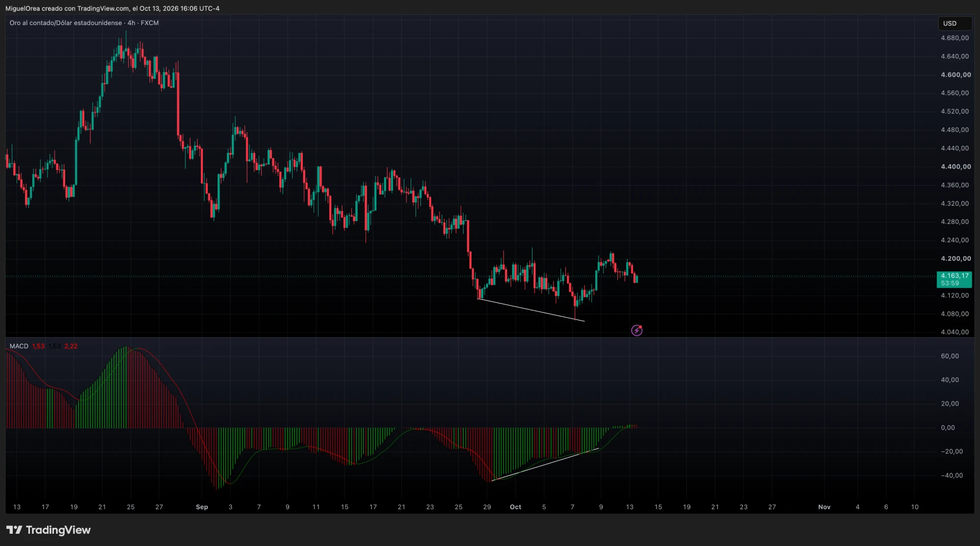The image size is (980, 546).
Task: Click the 4.040,00 price axis label
Action: pos(955,332)
